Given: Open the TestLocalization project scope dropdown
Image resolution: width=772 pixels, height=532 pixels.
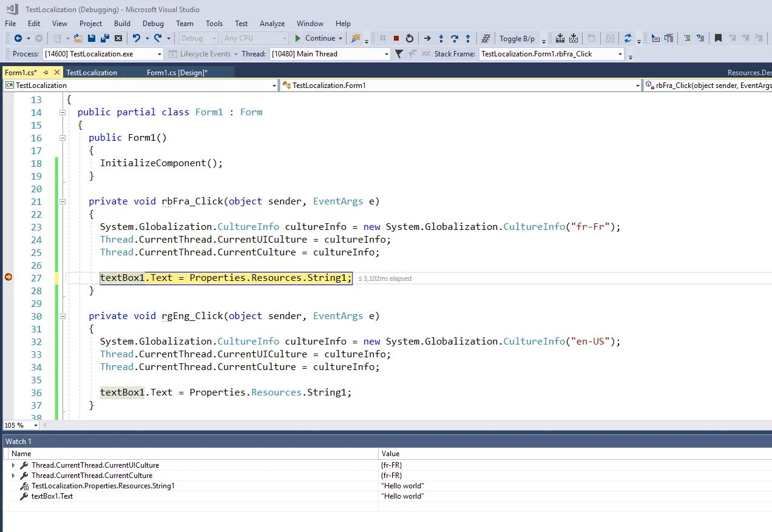Looking at the screenshot, I should [274, 86].
